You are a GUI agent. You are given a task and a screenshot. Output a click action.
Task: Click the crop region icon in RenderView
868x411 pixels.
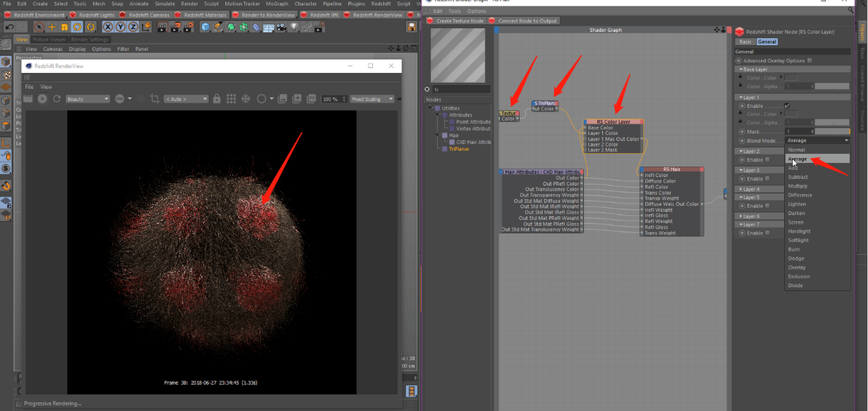[154, 99]
